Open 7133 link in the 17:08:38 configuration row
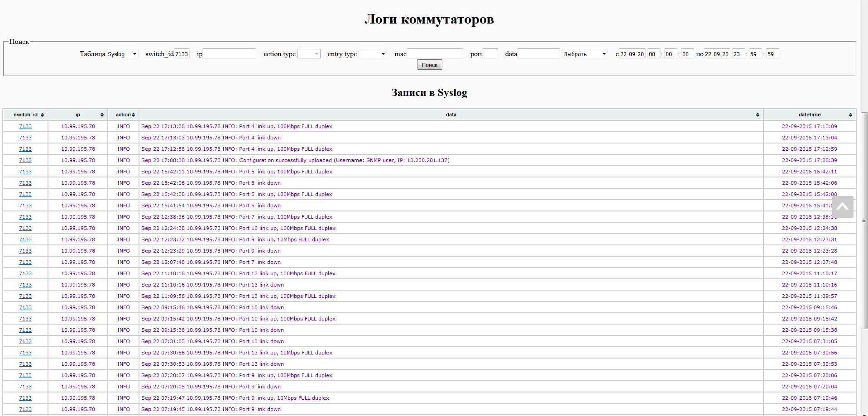Viewport: 868px width, 416px height. point(25,160)
